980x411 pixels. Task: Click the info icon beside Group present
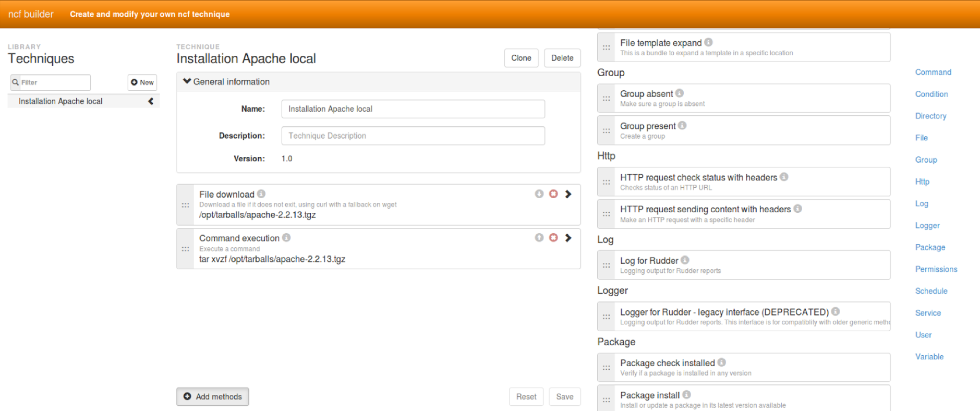(682, 125)
